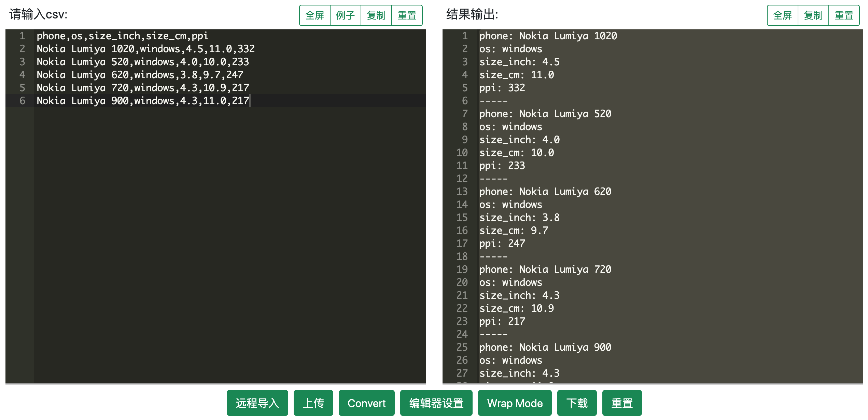The width and height of the screenshot is (868, 420).
Task: Copy the CSV input with the 复制 button
Action: point(376,15)
